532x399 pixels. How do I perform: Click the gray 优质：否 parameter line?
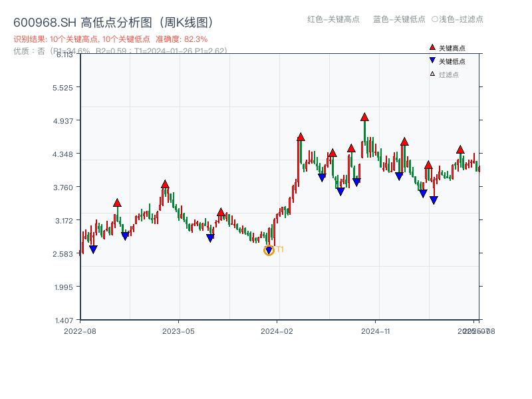[x=120, y=51]
